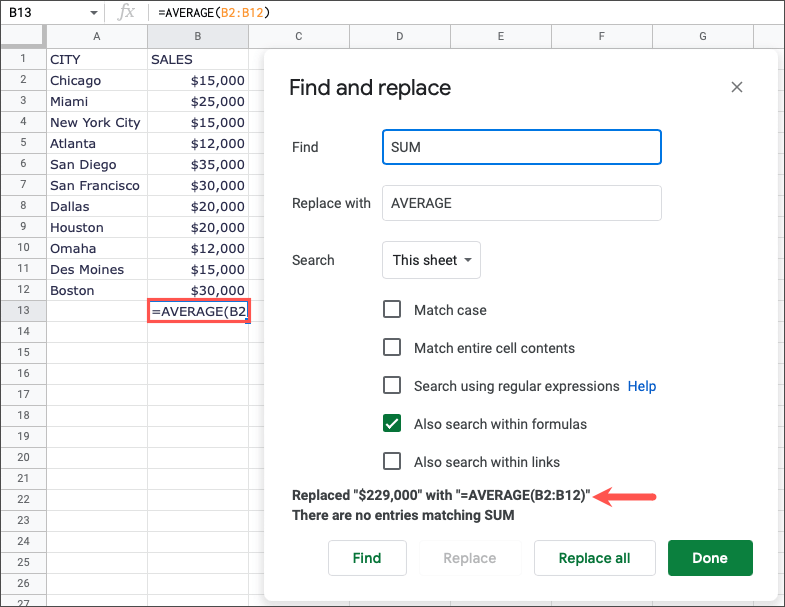This screenshot has width=785, height=607.
Task: Enable the Match case checkbox
Action: coord(391,310)
